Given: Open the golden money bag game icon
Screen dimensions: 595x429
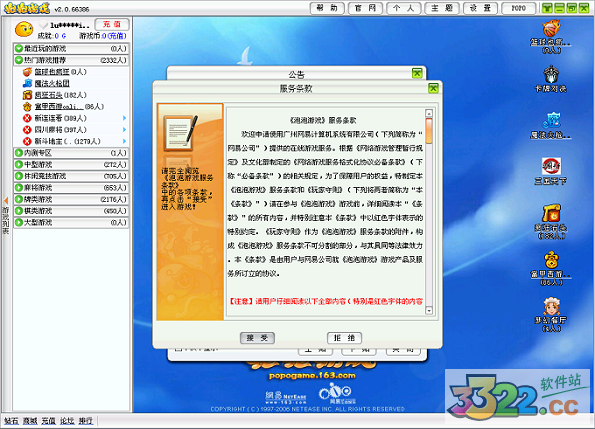Looking at the screenshot, I should coord(551,260).
